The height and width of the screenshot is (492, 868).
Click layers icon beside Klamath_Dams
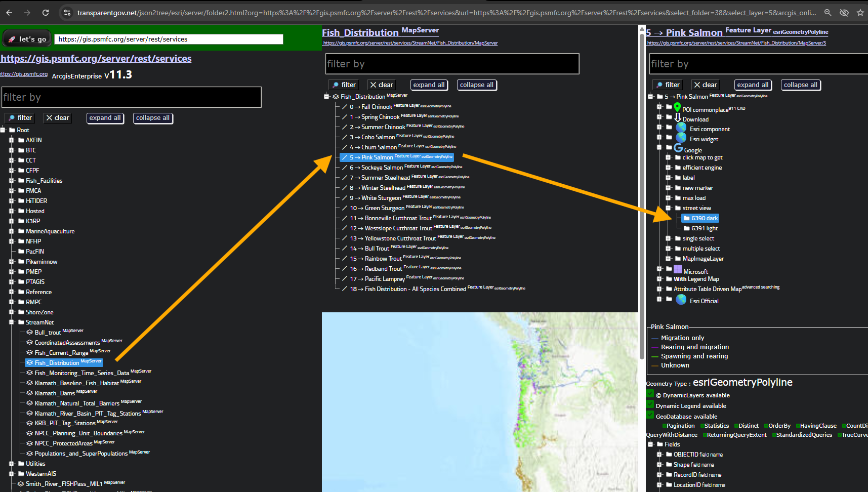[x=30, y=393]
